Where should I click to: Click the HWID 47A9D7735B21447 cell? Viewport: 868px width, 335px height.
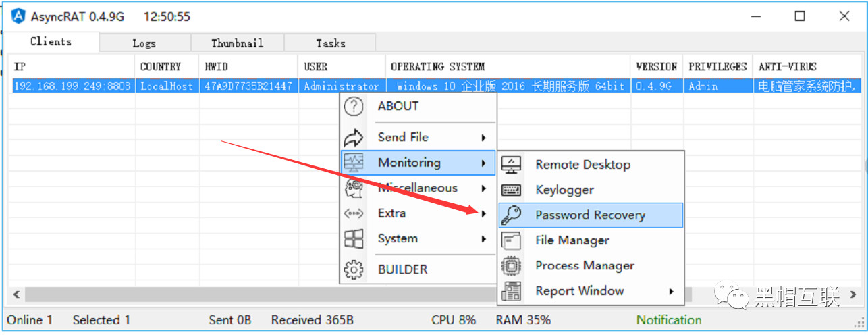248,86
